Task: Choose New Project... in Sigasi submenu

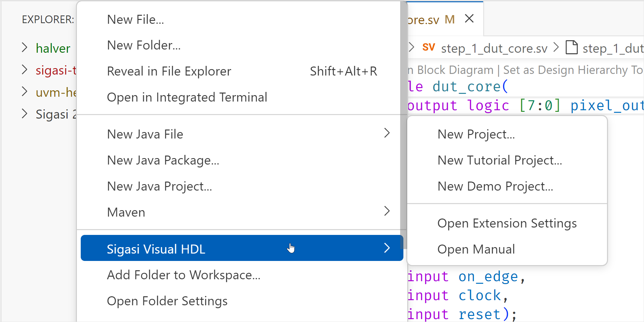Action: (x=507, y=134)
